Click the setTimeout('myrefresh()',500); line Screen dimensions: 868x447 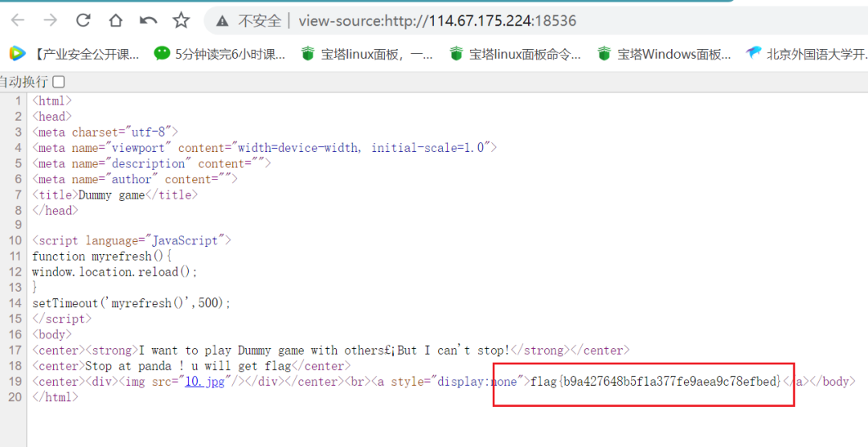[x=131, y=303]
